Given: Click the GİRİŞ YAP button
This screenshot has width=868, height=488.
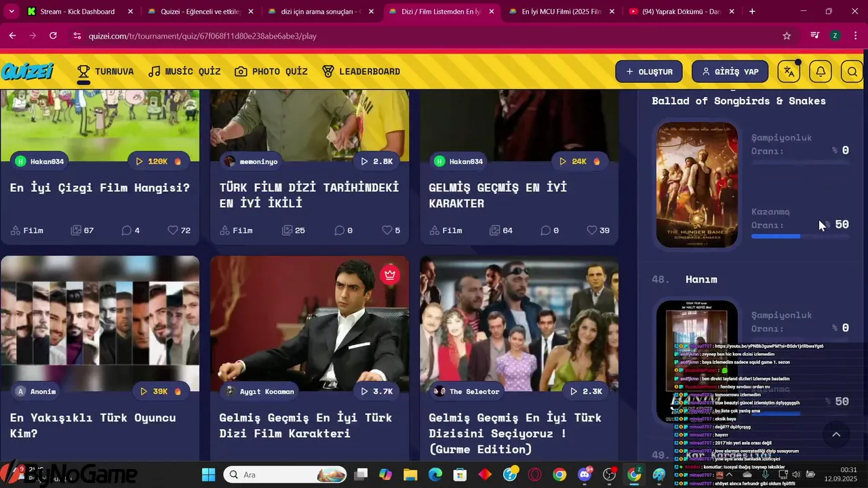Looking at the screenshot, I should [730, 71].
